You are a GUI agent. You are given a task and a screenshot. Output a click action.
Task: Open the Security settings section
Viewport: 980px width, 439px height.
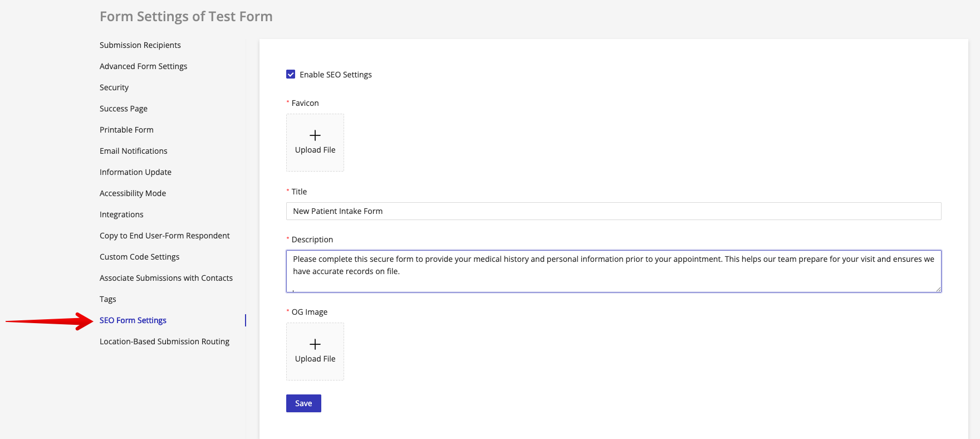(x=114, y=87)
